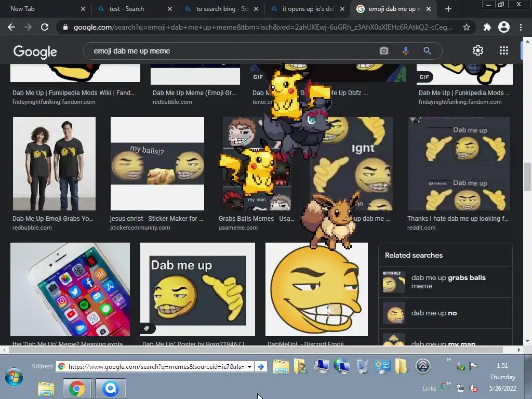Open the Windows Start menu
The image size is (532, 399).
(14, 377)
